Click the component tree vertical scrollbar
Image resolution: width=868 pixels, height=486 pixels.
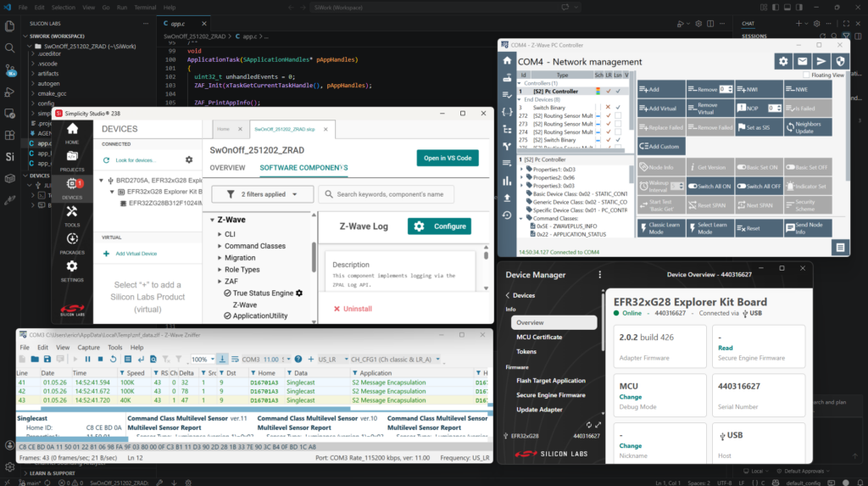(314, 257)
